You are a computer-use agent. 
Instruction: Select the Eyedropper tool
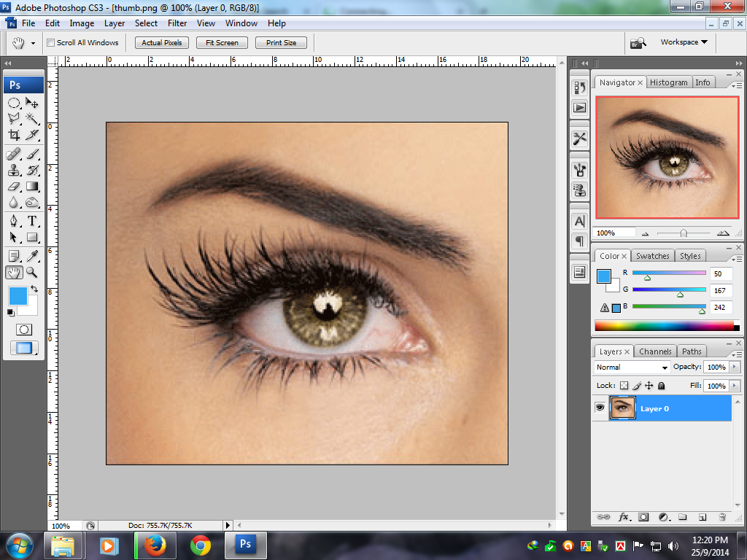(x=32, y=256)
